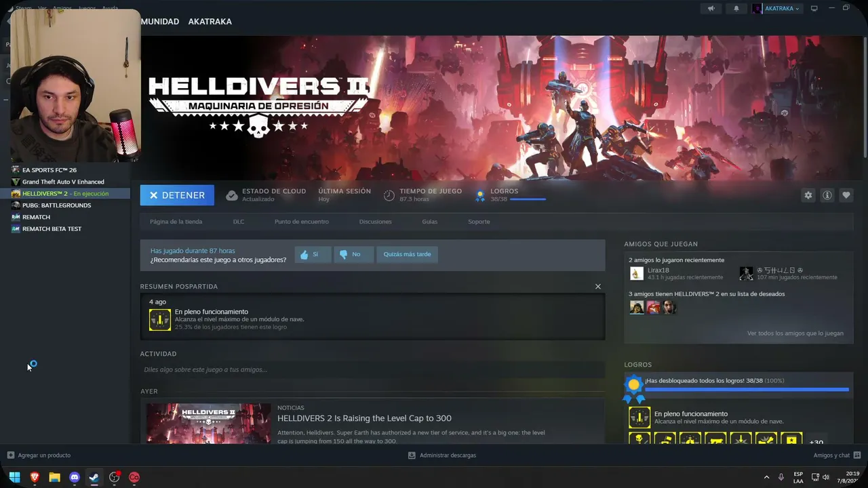
Task: Click the microphone tray icon
Action: [781, 477]
